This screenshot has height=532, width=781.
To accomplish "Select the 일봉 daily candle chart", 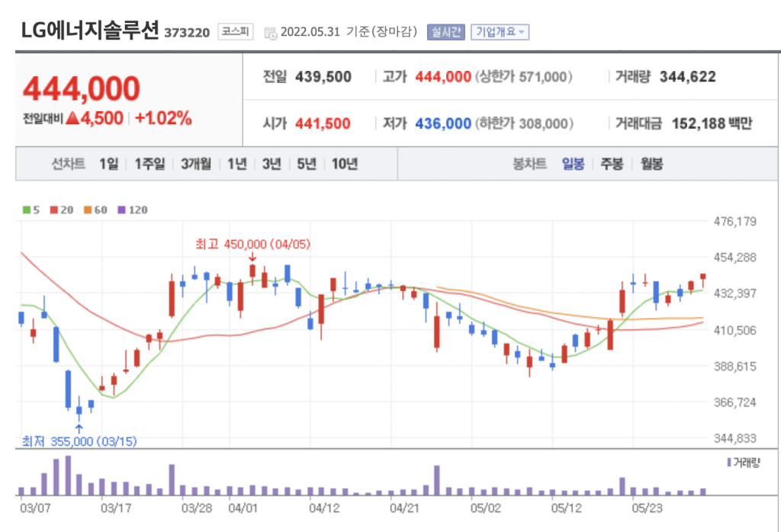I will coord(573,164).
